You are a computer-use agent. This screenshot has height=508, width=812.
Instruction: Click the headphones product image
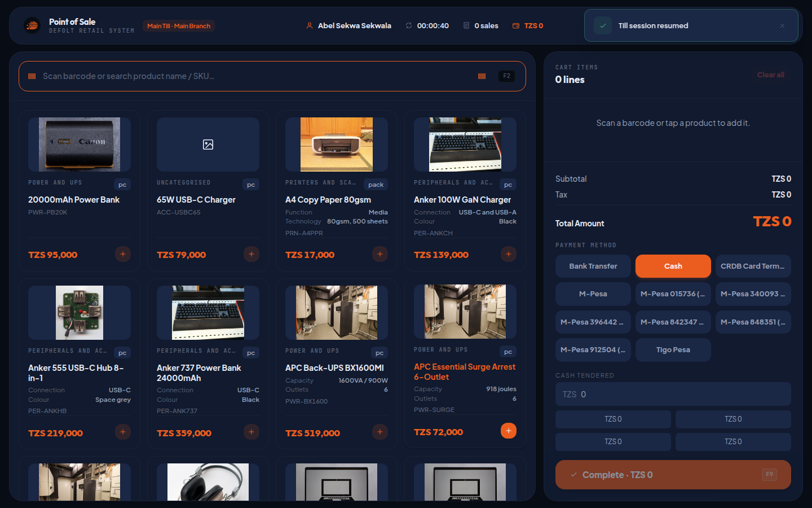click(208, 482)
